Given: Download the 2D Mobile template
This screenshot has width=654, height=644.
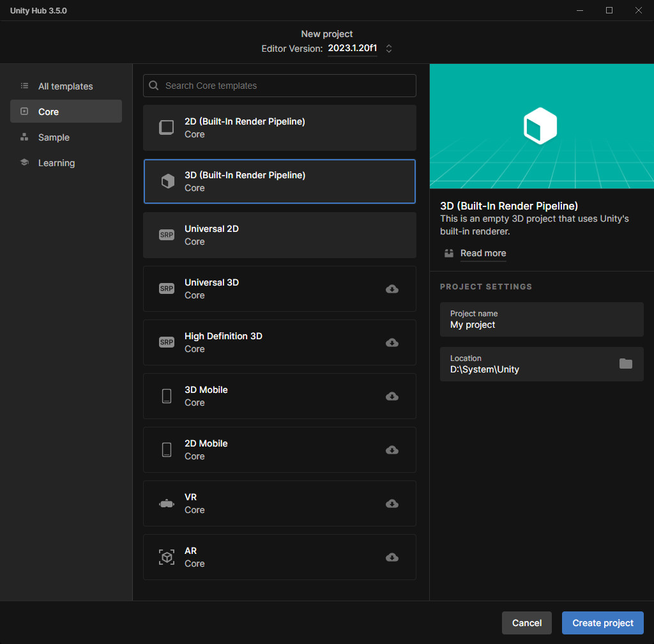Looking at the screenshot, I should click(392, 450).
